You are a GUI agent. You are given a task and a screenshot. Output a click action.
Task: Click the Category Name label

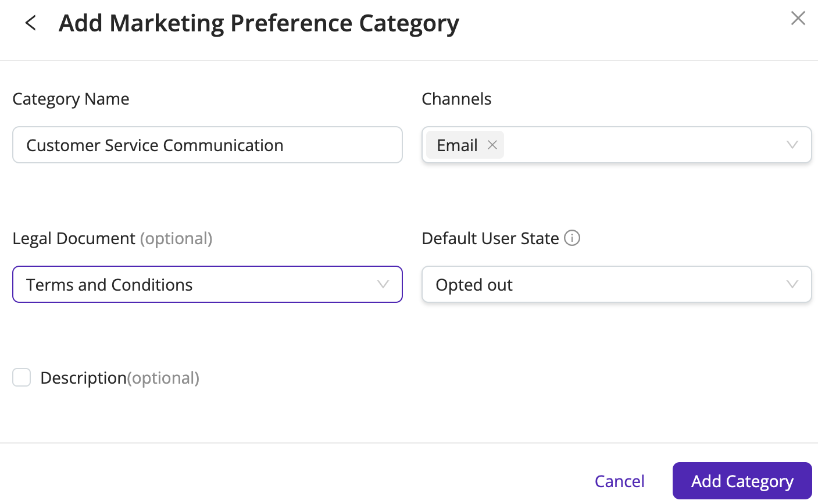[71, 99]
